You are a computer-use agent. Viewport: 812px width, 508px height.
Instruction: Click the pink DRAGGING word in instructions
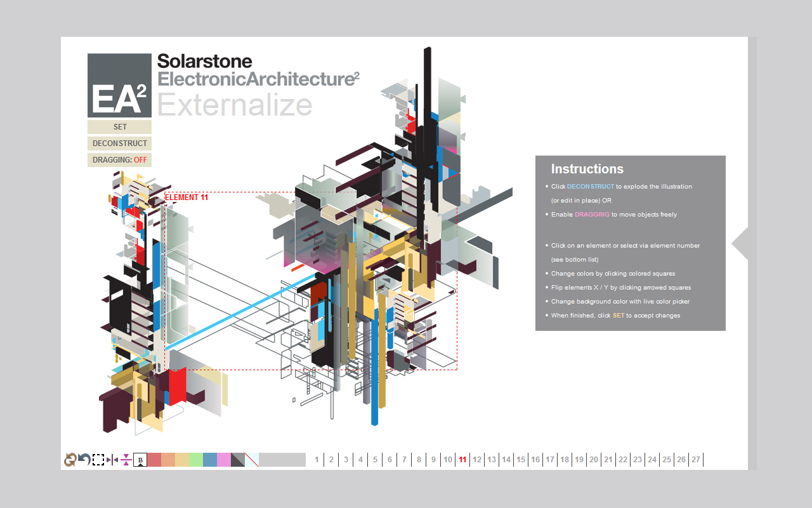[592, 215]
